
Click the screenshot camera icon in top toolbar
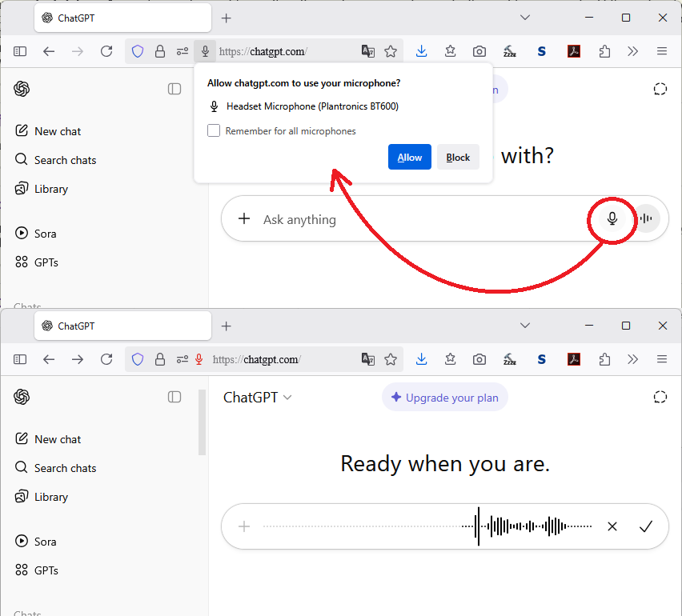coord(479,51)
